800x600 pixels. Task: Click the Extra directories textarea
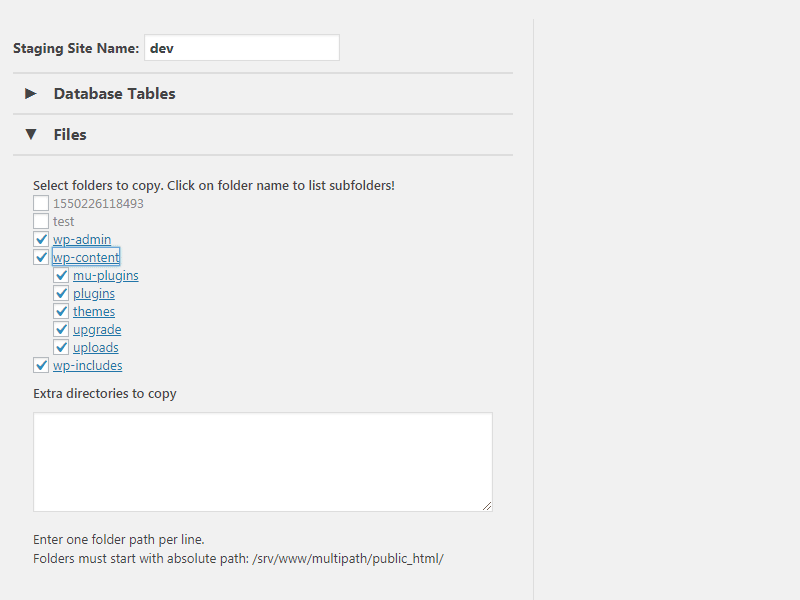263,462
